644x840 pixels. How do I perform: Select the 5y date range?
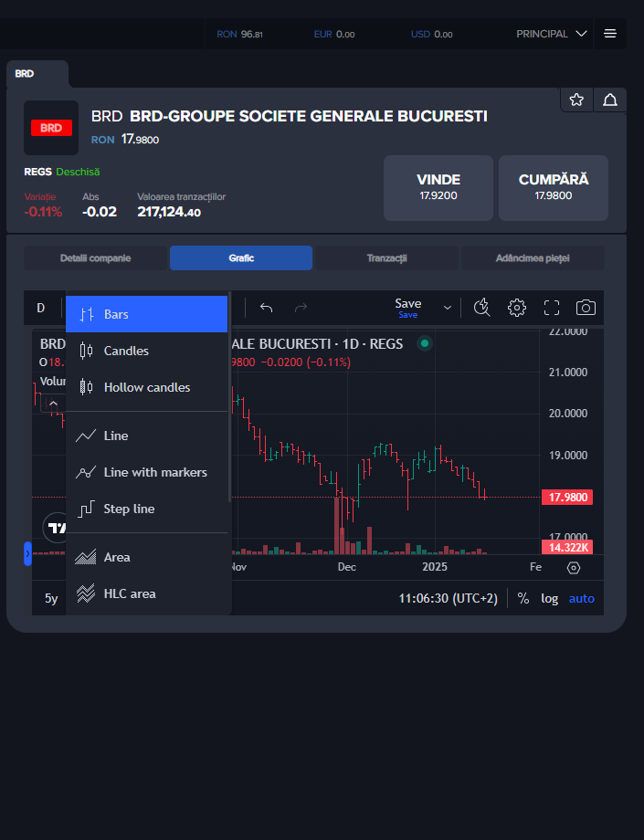51,598
